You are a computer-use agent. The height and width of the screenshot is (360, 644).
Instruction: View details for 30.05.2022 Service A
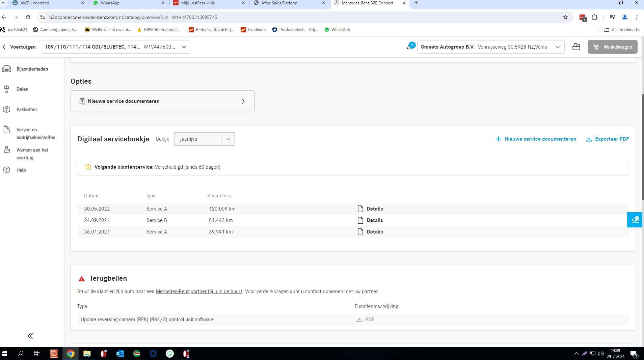[x=370, y=209]
